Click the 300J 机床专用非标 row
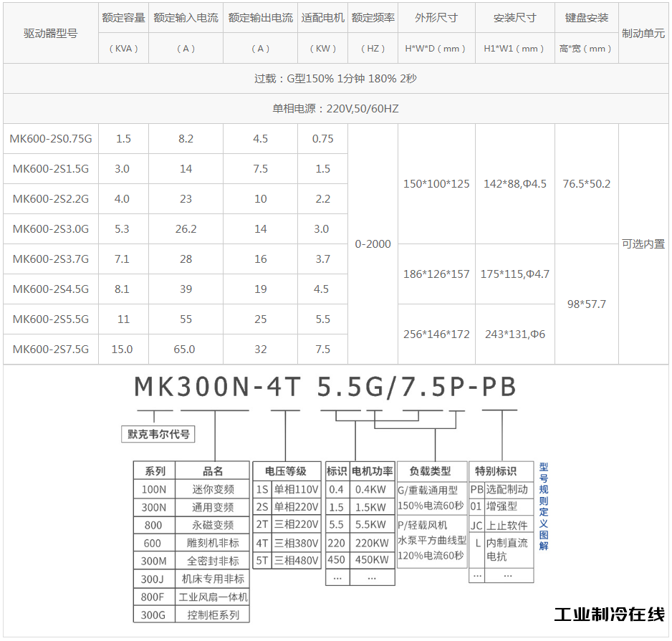672x641 pixels. (191, 579)
